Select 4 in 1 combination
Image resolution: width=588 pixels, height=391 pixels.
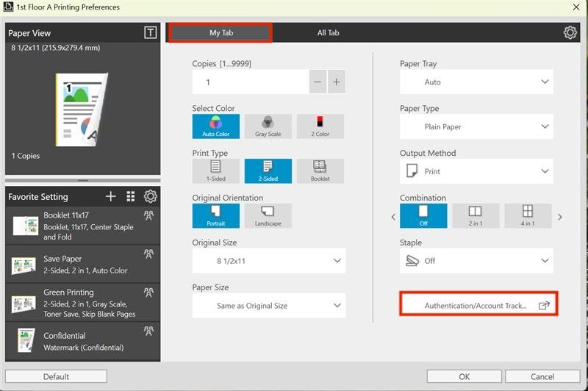tap(528, 216)
